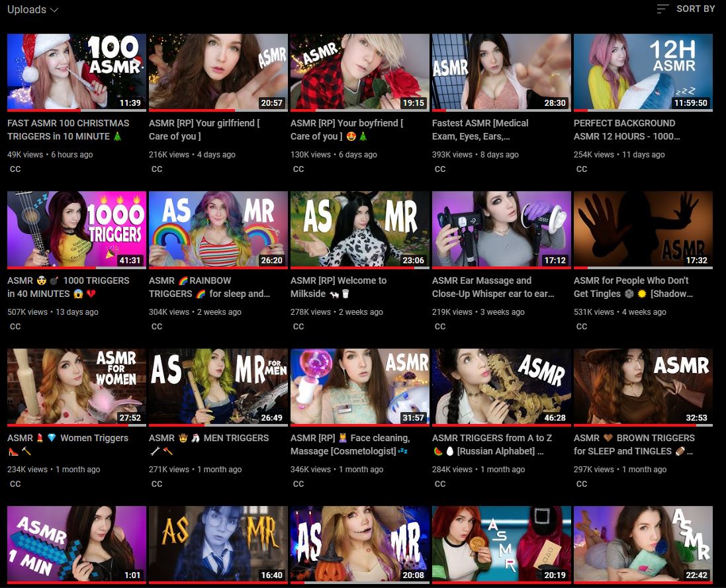Click 'ASMR [RP] Your boyfriend' title link
The width and height of the screenshot is (726, 588).
click(x=347, y=130)
